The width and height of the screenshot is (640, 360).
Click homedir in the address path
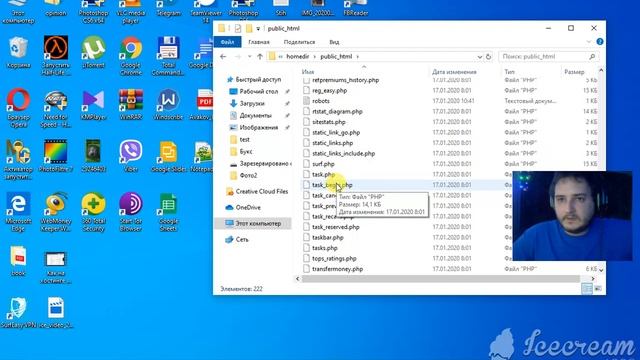(298, 57)
